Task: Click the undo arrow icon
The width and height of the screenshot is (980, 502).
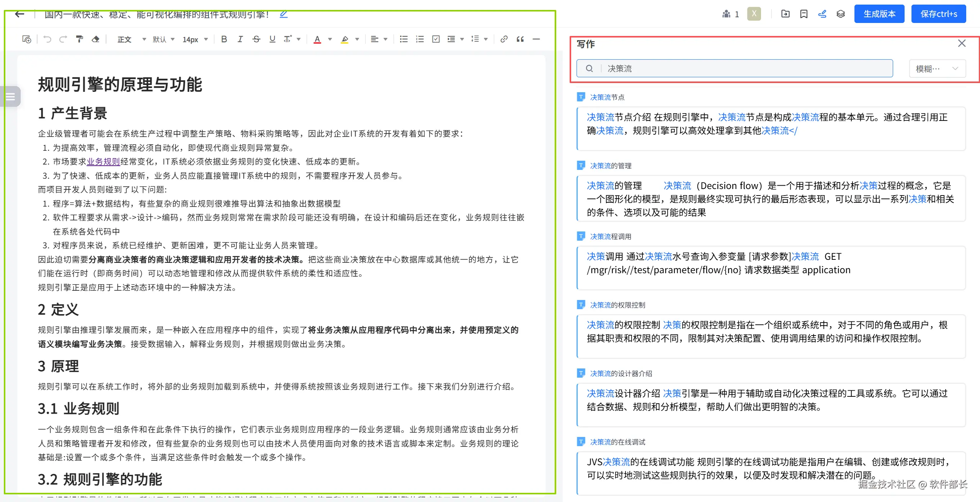Action: pyautogui.click(x=47, y=39)
